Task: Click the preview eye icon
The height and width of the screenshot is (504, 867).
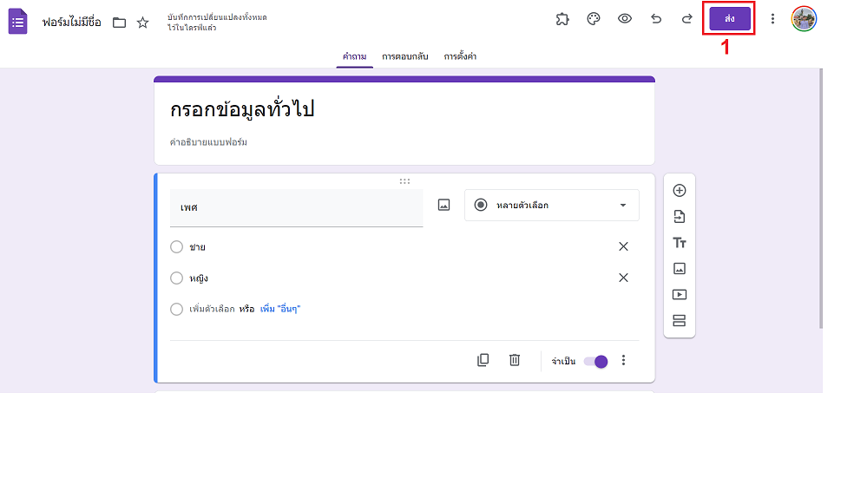Action: (x=625, y=19)
